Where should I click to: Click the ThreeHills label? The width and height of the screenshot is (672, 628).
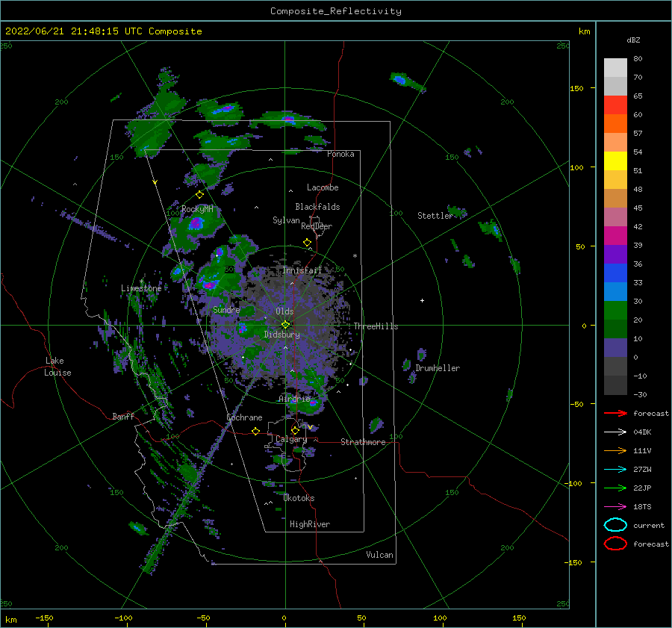click(x=376, y=326)
